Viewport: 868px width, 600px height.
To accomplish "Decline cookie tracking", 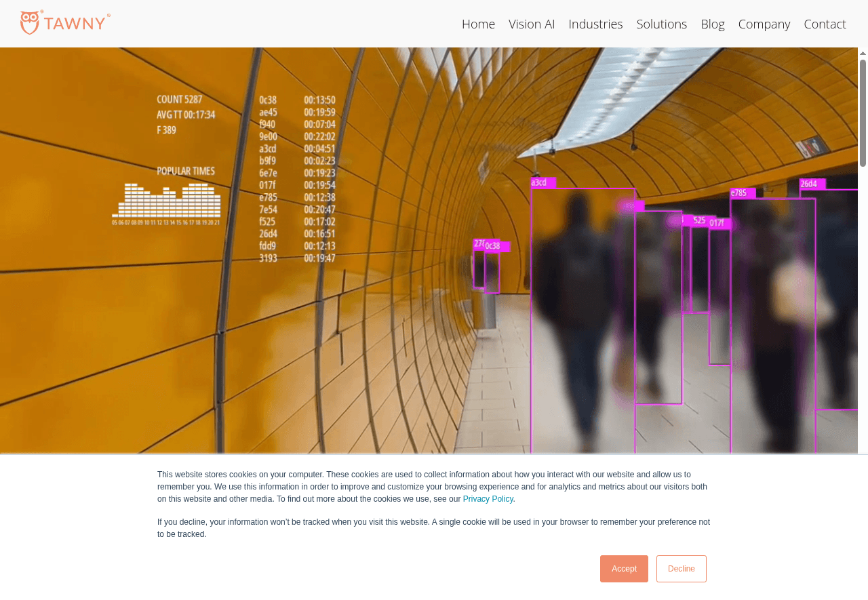I will 681,569.
